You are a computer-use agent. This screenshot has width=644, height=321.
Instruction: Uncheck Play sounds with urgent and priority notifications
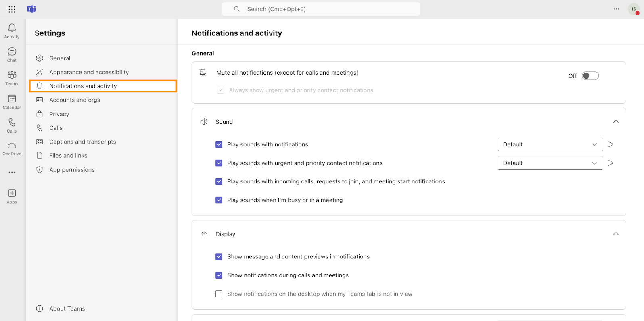[219, 163]
